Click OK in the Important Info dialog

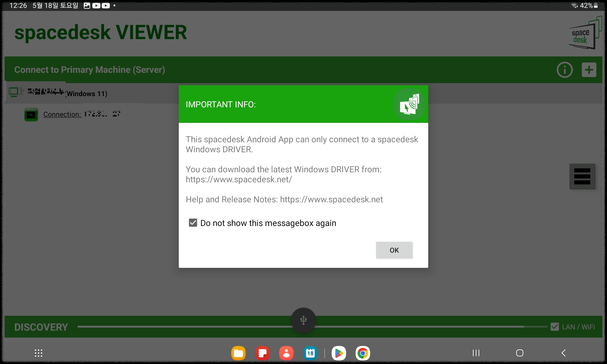point(394,250)
